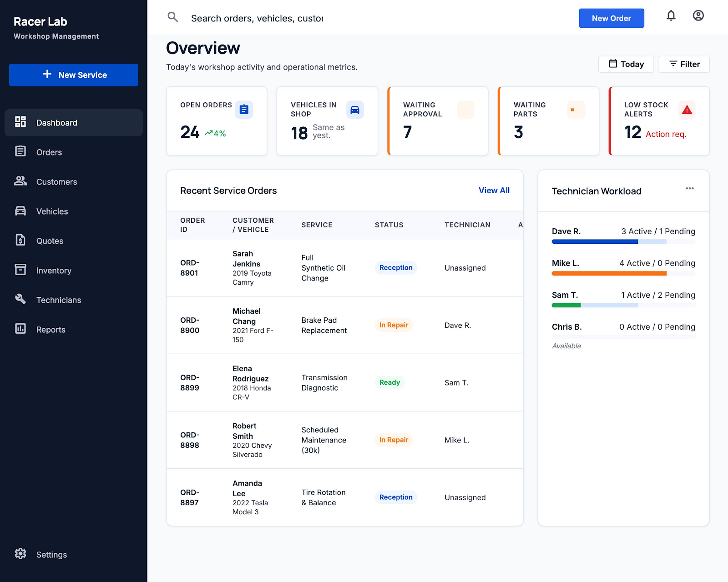Click the Quotes document icon in sidebar
Viewport: 728px width, 582px height.
[20, 240]
